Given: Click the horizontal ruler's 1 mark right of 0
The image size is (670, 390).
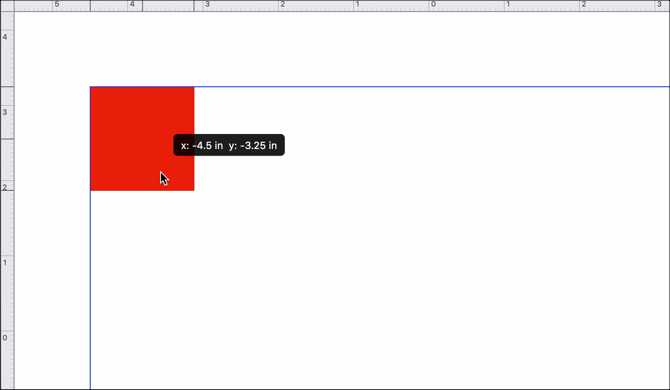Looking at the screenshot, I should tap(508, 4).
